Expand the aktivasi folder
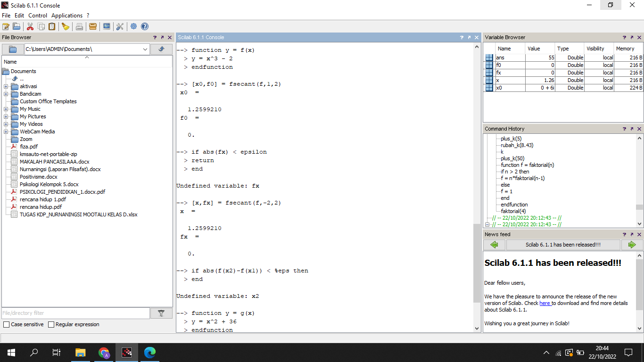The width and height of the screenshot is (644, 362). click(6, 86)
